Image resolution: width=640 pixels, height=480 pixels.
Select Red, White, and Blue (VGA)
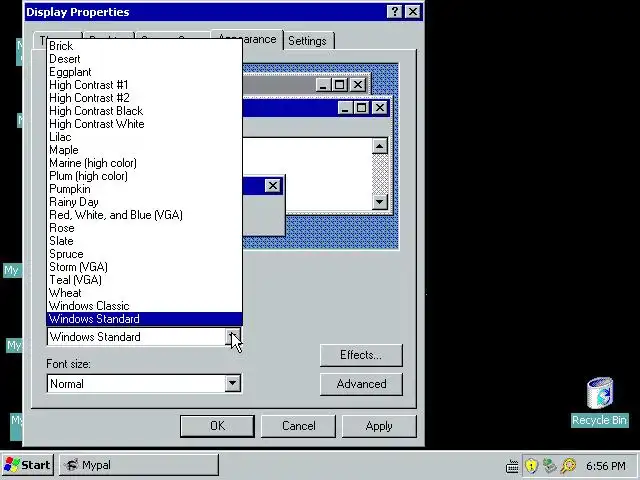click(144, 215)
